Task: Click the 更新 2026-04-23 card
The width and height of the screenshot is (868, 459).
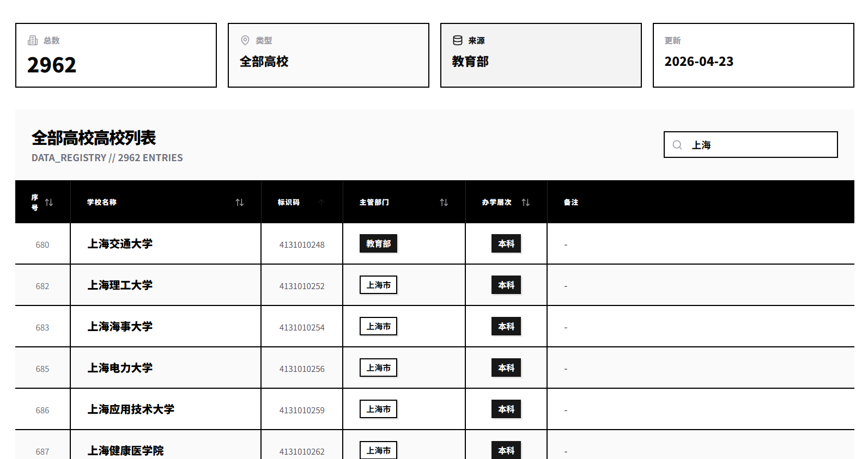Action: [753, 55]
